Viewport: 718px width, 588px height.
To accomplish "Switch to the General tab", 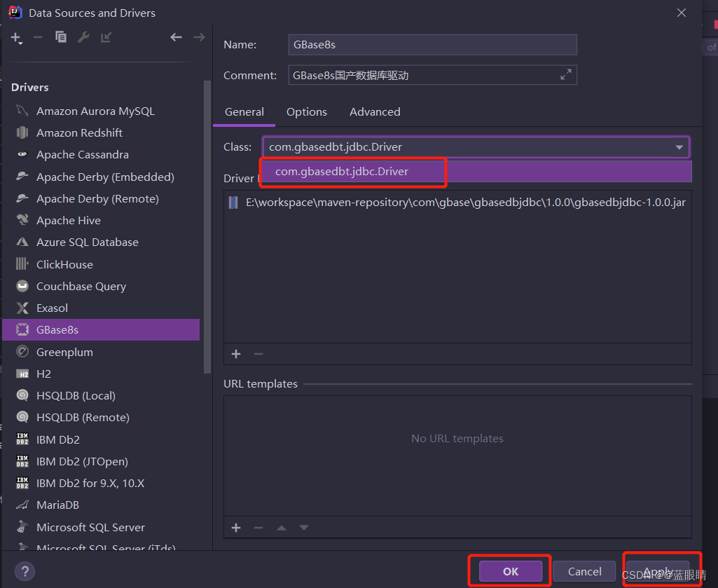I will [x=244, y=112].
